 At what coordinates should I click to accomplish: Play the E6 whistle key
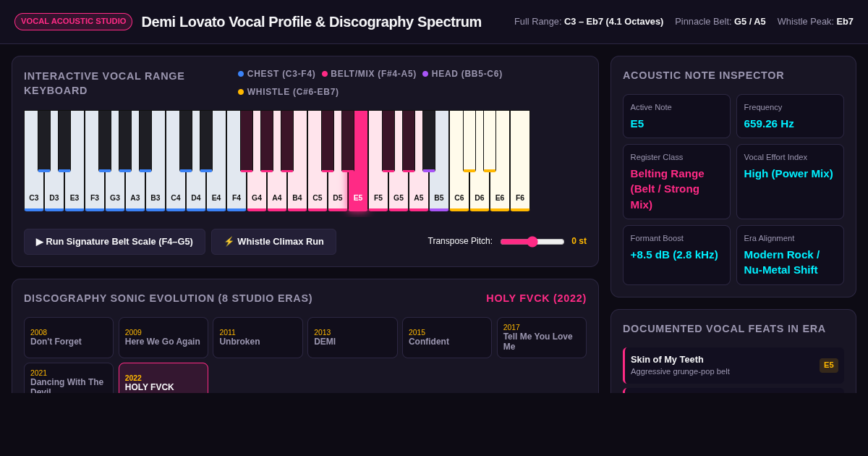coord(500,192)
